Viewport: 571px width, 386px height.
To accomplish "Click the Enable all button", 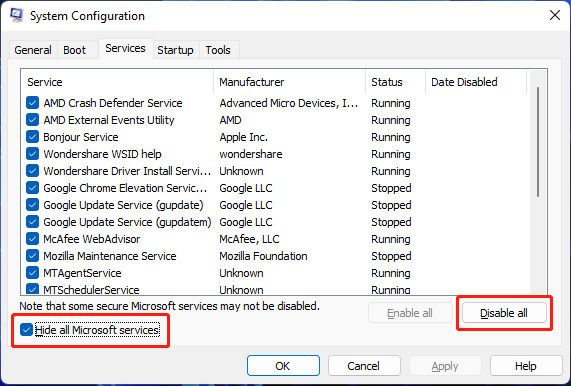I will tap(410, 313).
